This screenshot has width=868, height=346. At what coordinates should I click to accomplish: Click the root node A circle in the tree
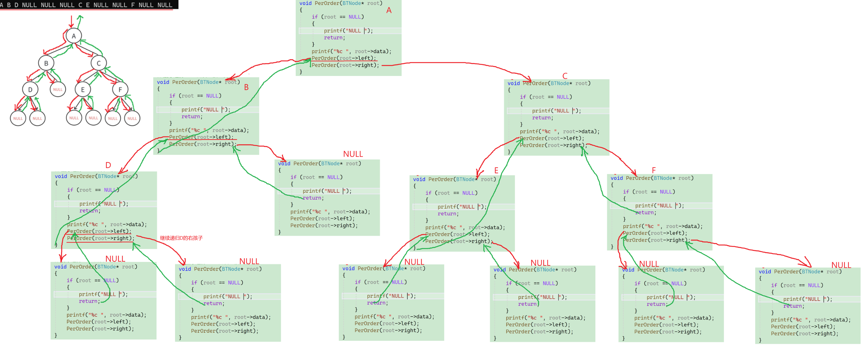pyautogui.click(x=74, y=36)
